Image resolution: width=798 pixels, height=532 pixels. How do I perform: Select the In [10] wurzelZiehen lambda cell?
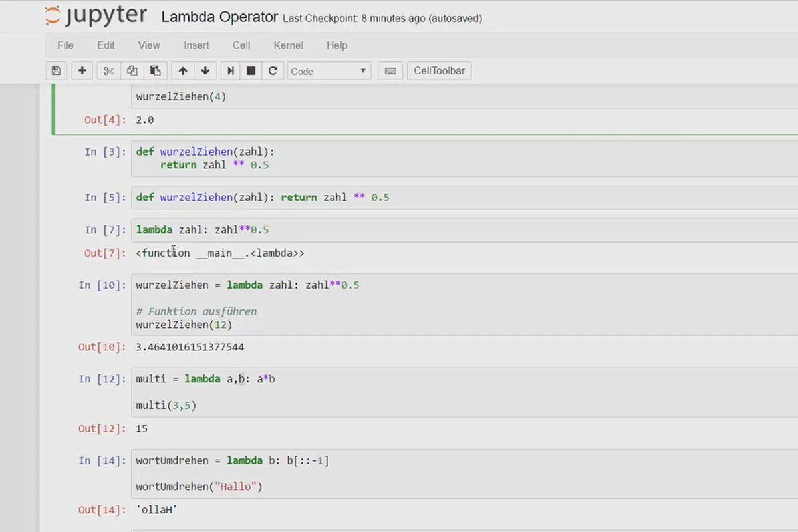tap(465, 305)
